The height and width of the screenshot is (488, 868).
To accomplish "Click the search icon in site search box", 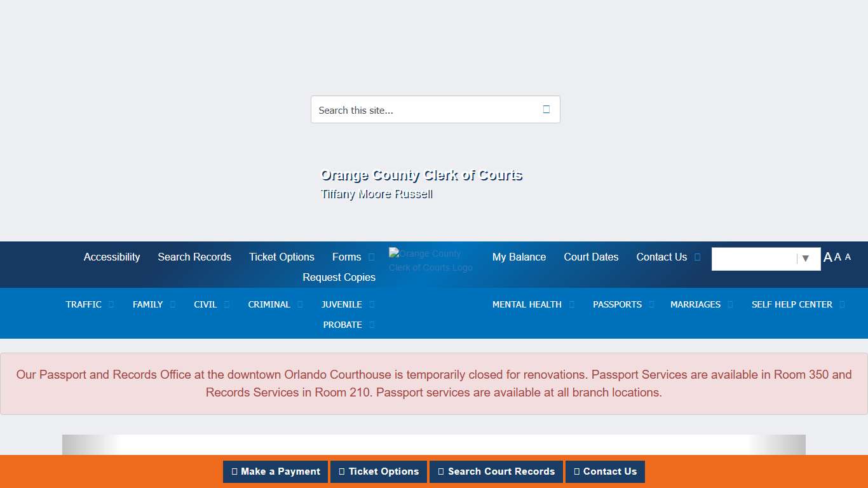I will click(546, 109).
